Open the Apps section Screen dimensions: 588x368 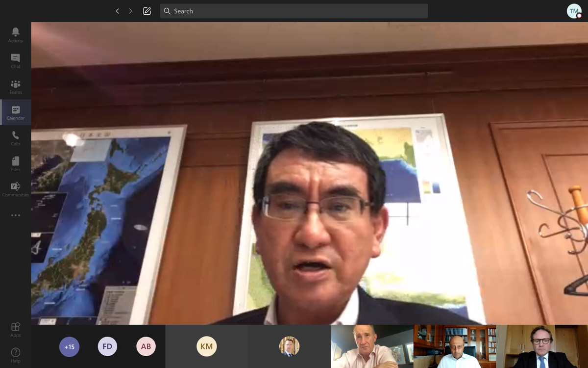pos(15,329)
